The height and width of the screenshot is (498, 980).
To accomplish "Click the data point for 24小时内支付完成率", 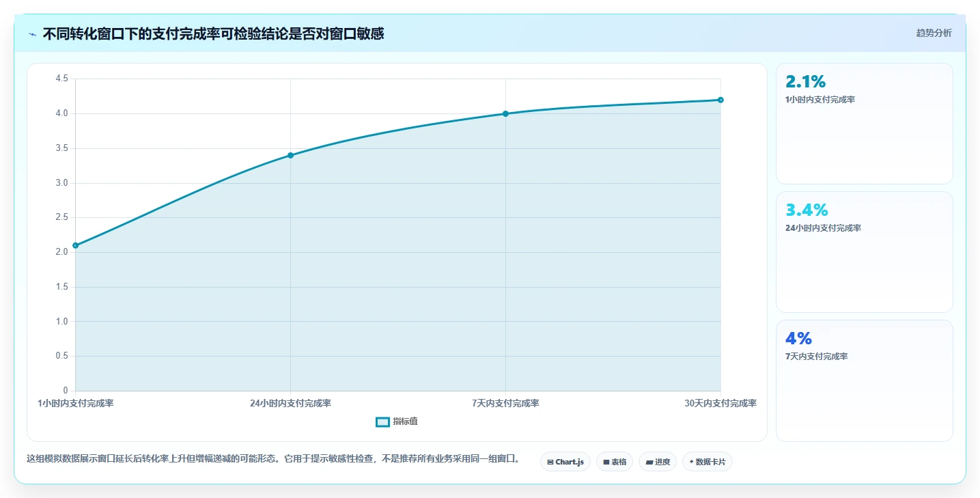I will (x=290, y=155).
